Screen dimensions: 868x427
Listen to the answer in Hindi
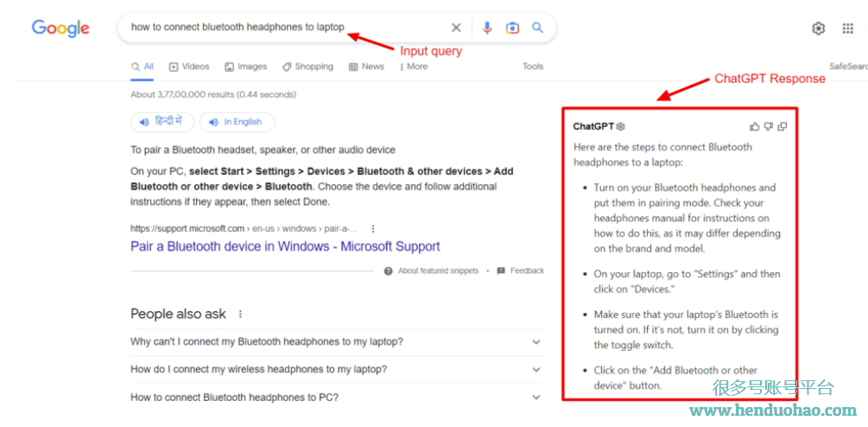[162, 122]
